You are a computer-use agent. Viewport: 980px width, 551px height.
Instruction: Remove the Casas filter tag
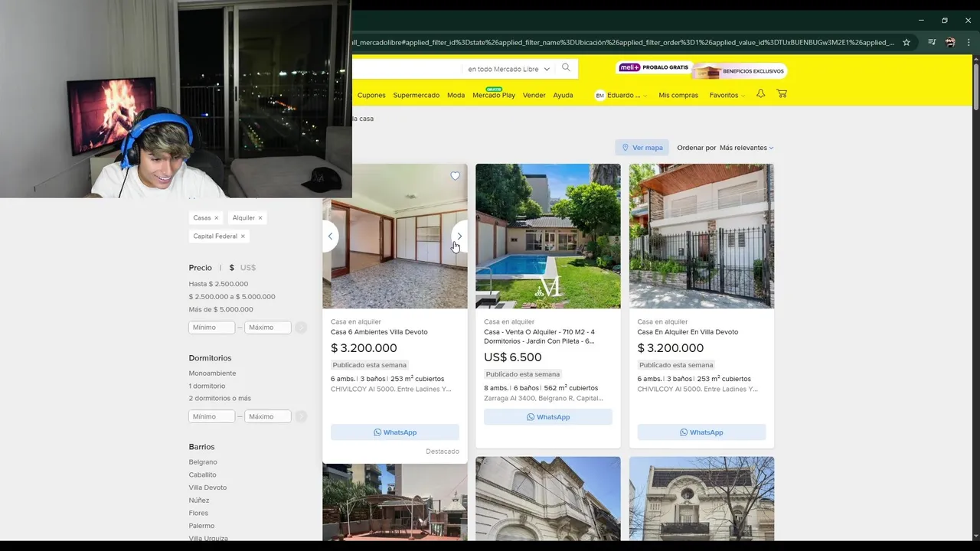(216, 218)
